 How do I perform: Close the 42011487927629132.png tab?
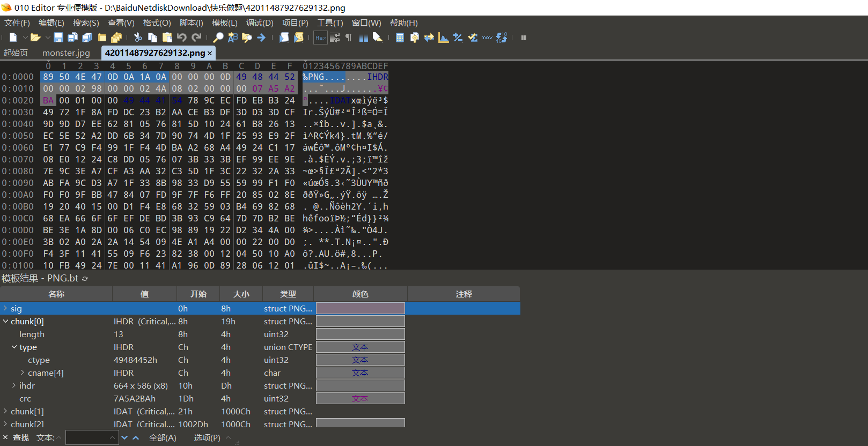click(210, 53)
